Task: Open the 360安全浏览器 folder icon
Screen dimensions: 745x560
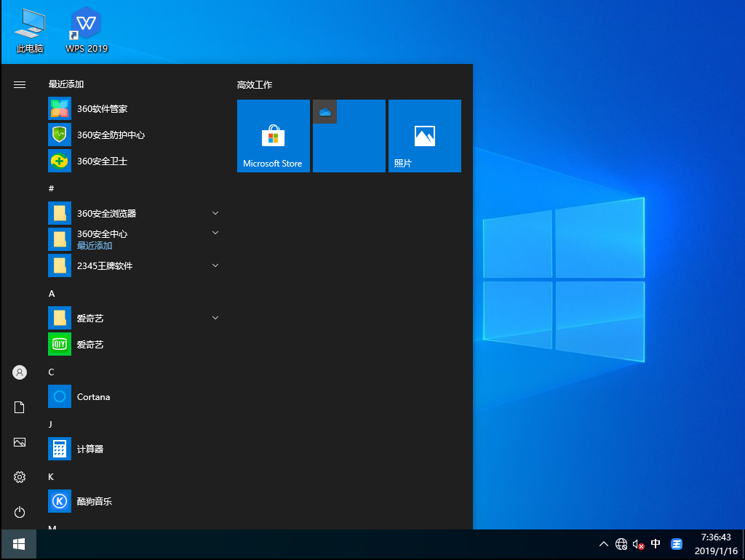Action: [60, 213]
